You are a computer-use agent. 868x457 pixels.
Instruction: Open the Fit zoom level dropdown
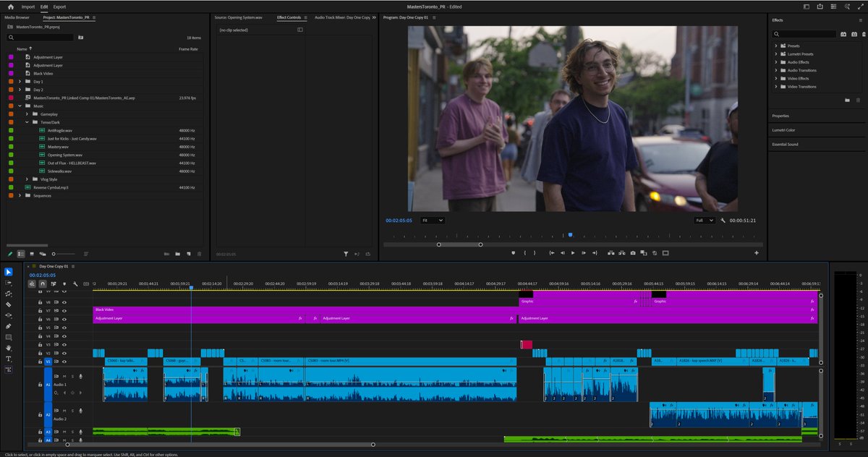click(433, 220)
